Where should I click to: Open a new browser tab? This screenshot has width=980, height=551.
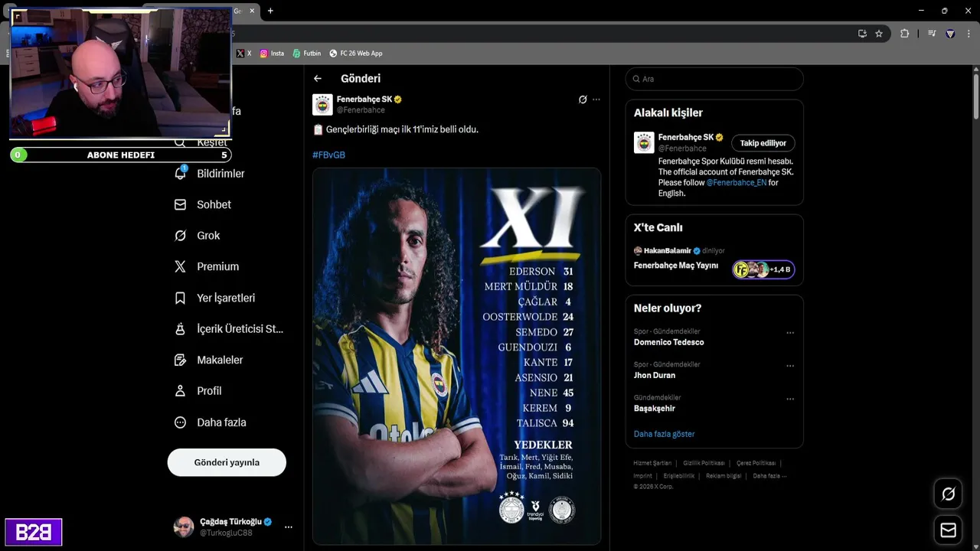(270, 11)
